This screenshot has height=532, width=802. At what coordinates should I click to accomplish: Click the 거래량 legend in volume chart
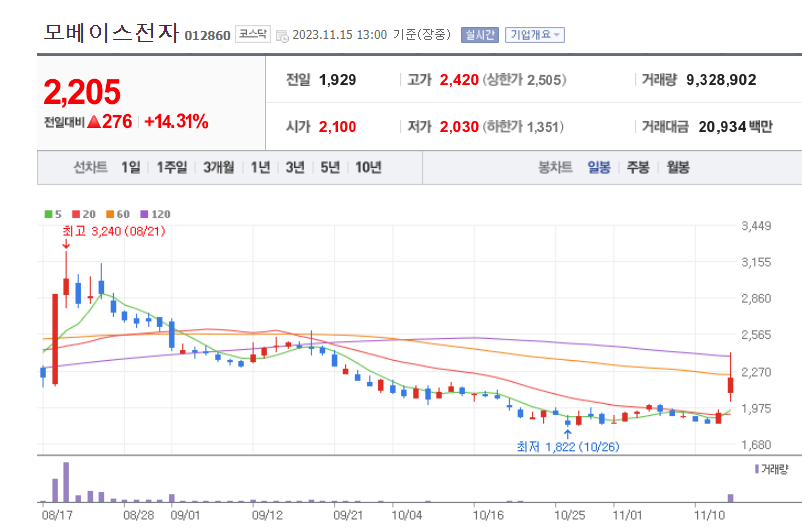click(x=772, y=469)
